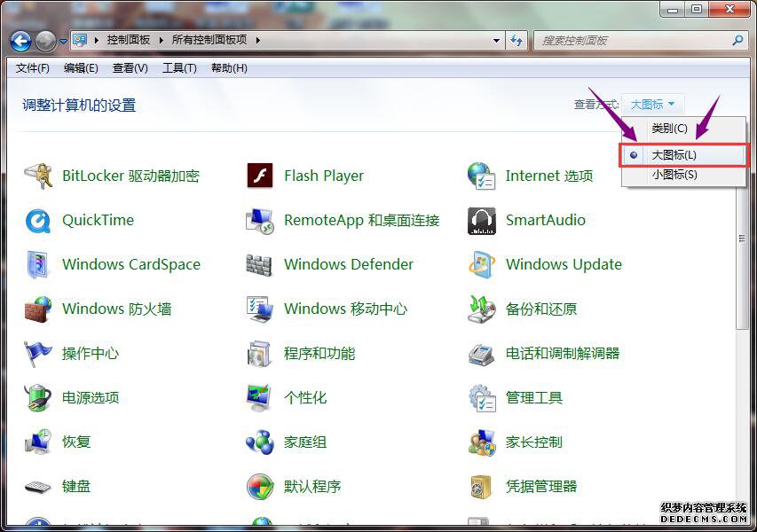Open the Windows CardSpace icon
Viewport: 757px width, 532px height.
point(38,264)
